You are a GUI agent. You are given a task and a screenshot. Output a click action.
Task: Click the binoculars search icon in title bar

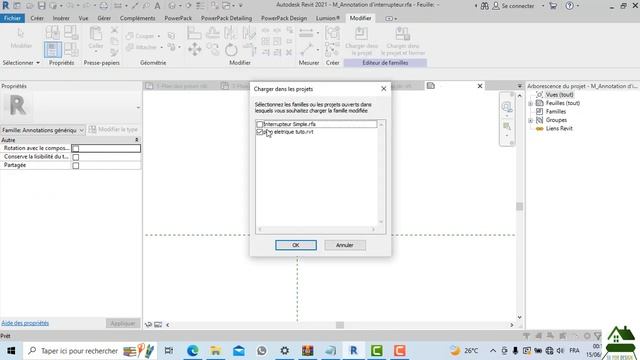pos(484,6)
